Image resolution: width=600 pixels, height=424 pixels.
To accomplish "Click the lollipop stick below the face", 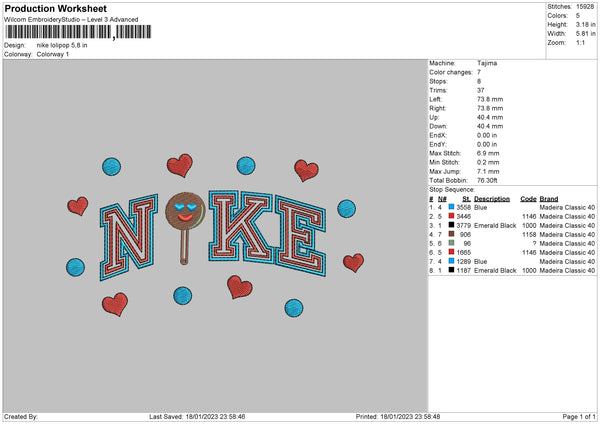I will (184, 248).
